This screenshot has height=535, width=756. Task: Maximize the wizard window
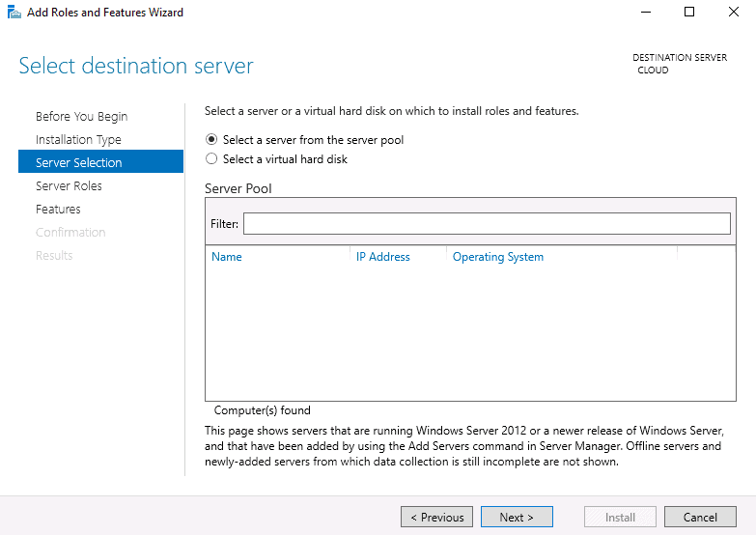click(689, 12)
